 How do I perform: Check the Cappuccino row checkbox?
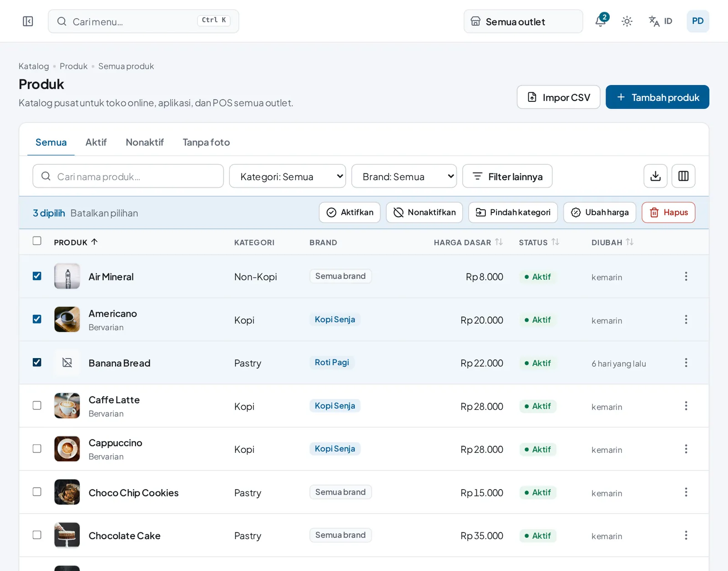[37, 449]
